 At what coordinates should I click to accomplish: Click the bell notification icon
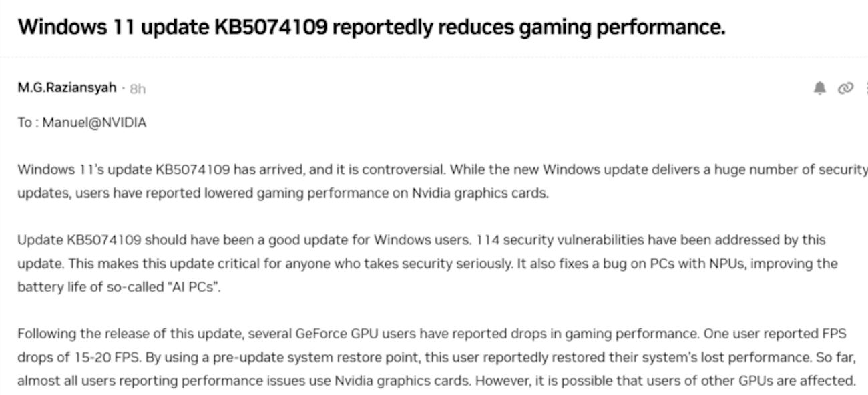[x=820, y=88]
